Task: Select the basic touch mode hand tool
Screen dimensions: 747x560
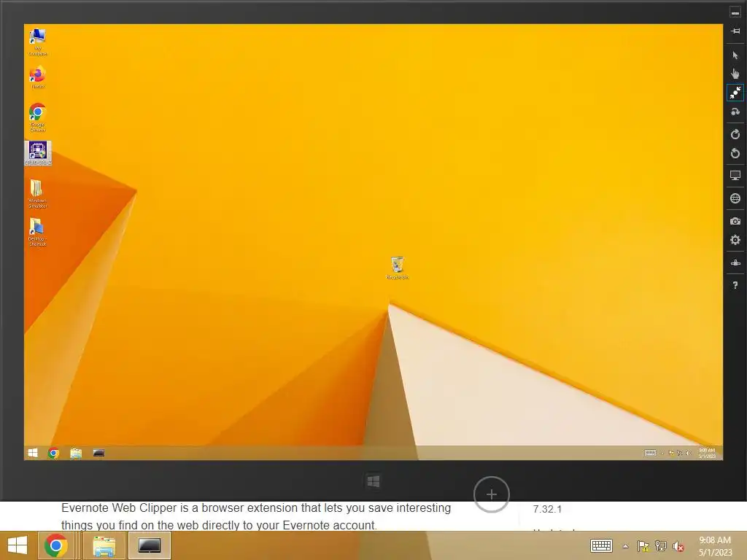Action: tap(735, 74)
